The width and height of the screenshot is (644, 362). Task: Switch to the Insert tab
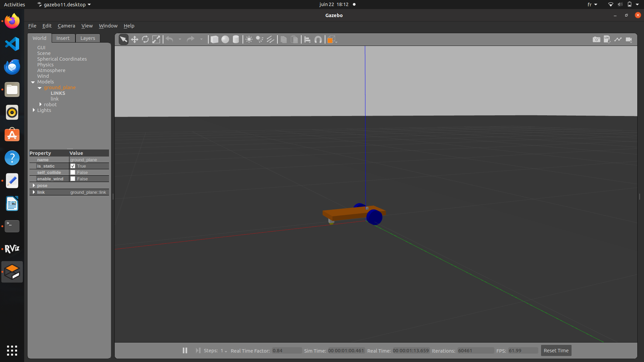click(63, 38)
